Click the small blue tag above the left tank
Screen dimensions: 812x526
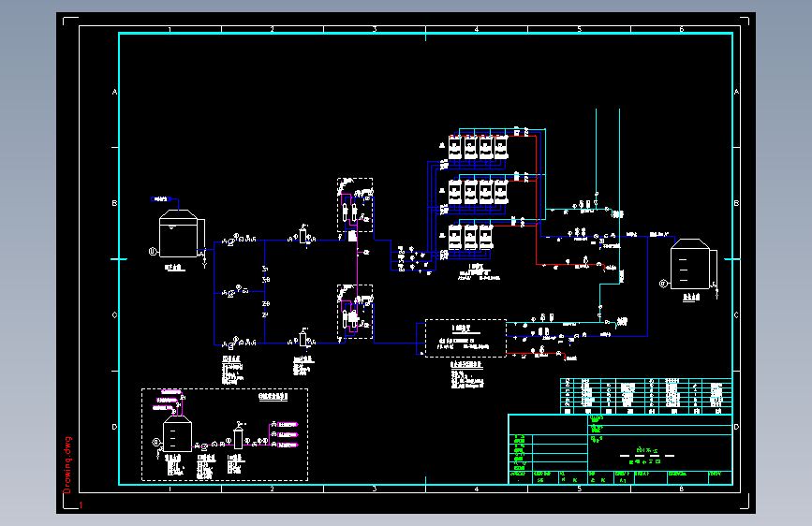161,198
